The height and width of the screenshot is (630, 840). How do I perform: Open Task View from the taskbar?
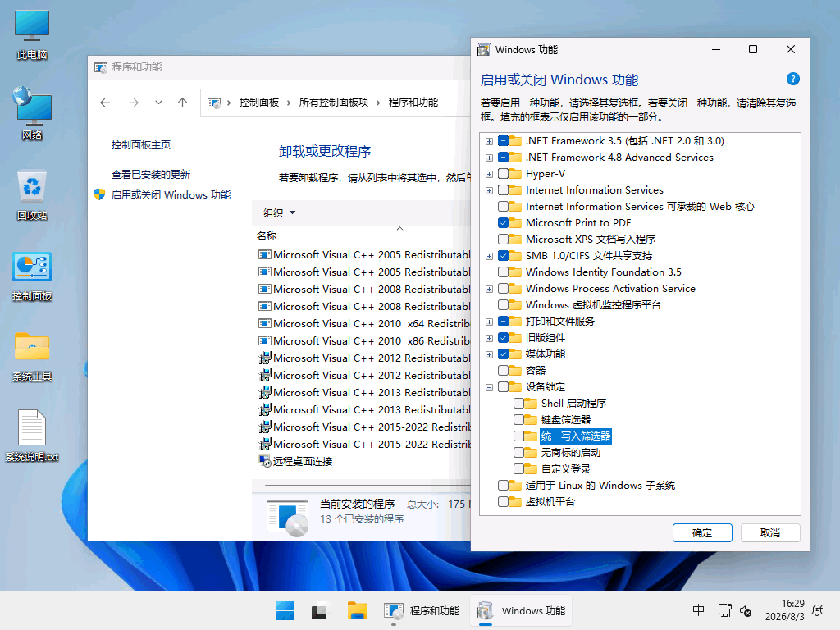pyautogui.click(x=321, y=610)
